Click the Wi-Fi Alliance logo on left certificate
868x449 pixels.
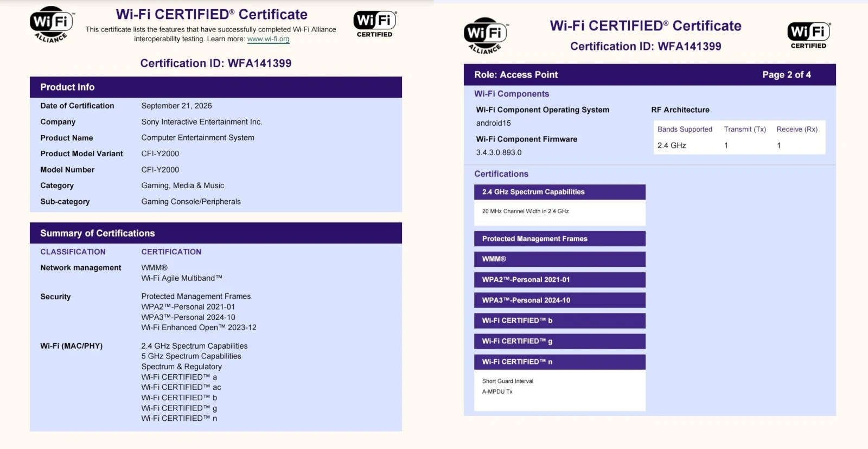52,24
